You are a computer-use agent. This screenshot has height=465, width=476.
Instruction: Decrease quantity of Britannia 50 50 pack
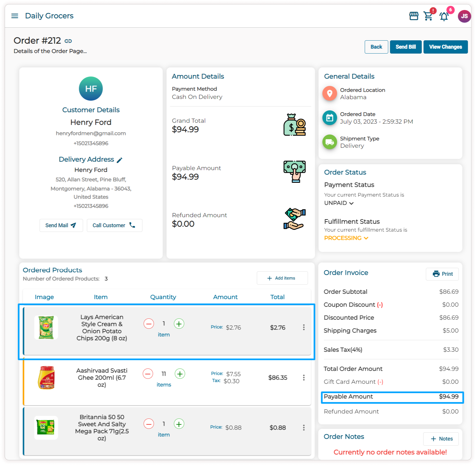click(x=149, y=424)
